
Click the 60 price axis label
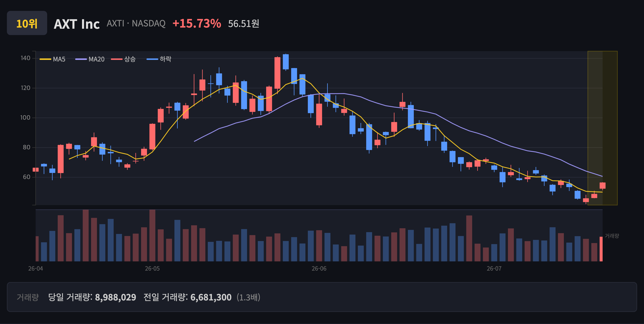pos(26,177)
